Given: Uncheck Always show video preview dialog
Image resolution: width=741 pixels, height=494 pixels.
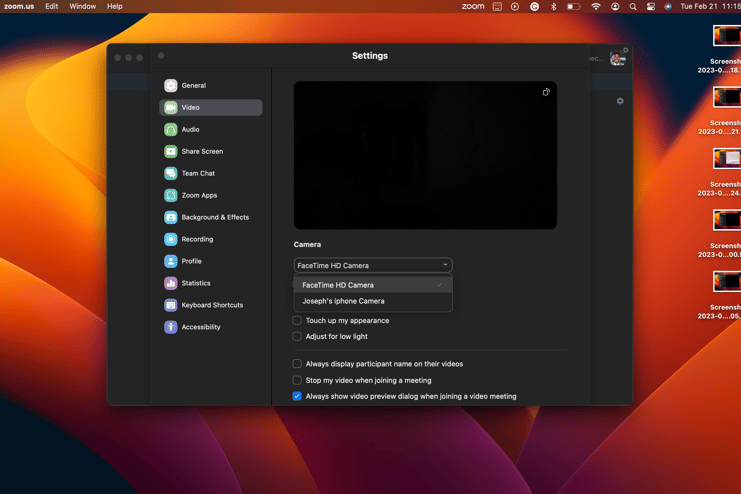Looking at the screenshot, I should click(297, 396).
